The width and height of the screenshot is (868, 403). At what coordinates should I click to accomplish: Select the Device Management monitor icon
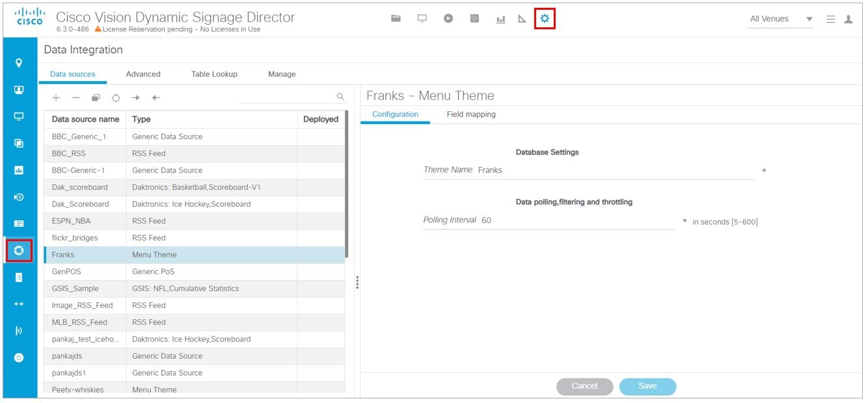[421, 18]
